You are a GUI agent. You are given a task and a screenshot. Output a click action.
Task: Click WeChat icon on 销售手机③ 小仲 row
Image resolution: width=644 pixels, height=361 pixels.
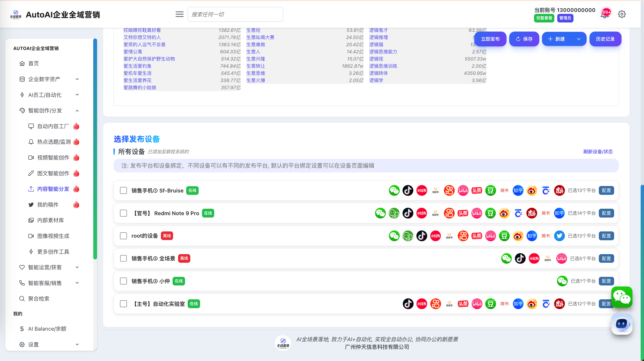click(x=562, y=281)
